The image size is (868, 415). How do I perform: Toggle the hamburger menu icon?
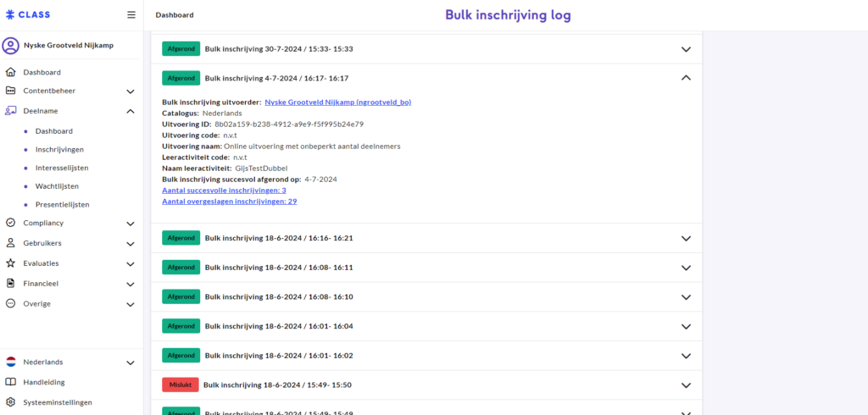[131, 14]
